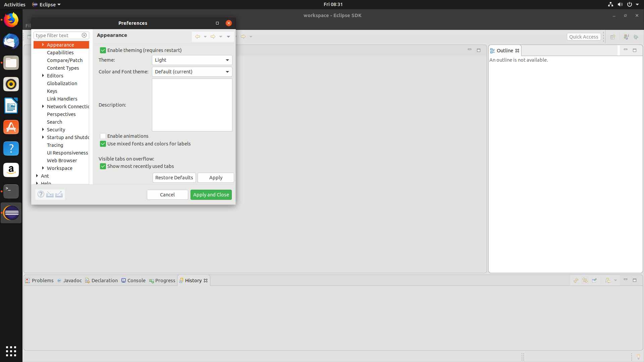Maximize the editor area panel
This screenshot has height=362, width=644.
coord(479,50)
